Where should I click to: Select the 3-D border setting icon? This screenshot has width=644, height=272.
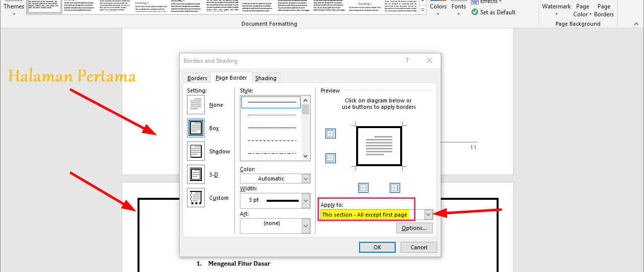pos(196,175)
